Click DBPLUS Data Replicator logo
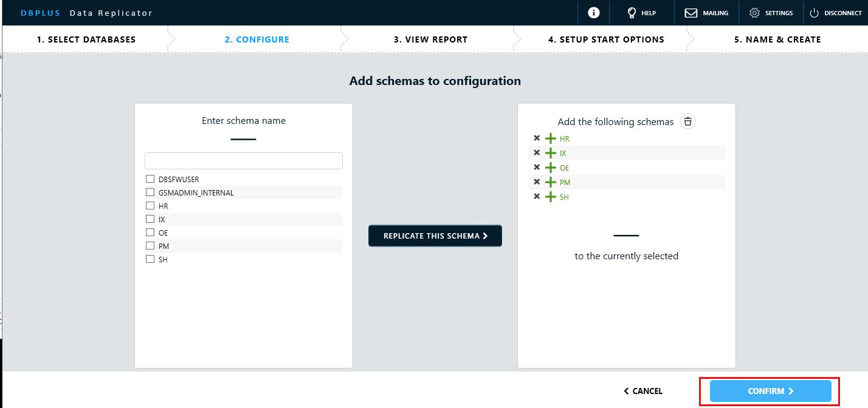Viewport: 868px width, 408px height. (87, 13)
